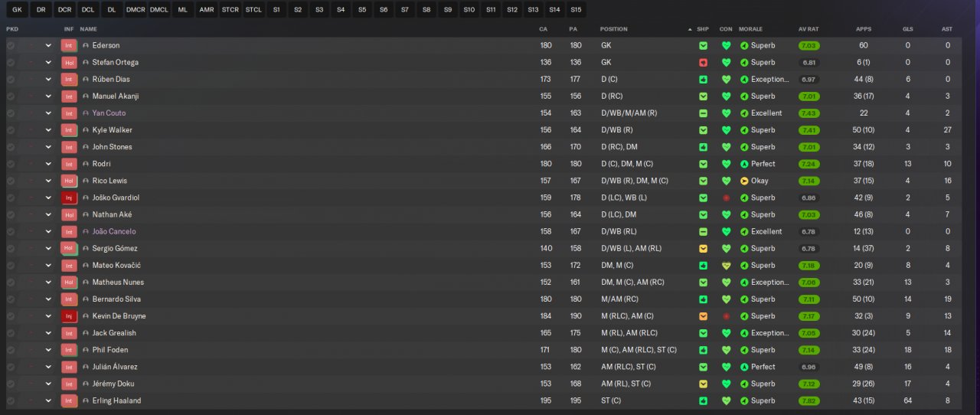This screenshot has width=980, height=415.
Task: Click João Cancelo's match sharpness icon
Action: (703, 231)
